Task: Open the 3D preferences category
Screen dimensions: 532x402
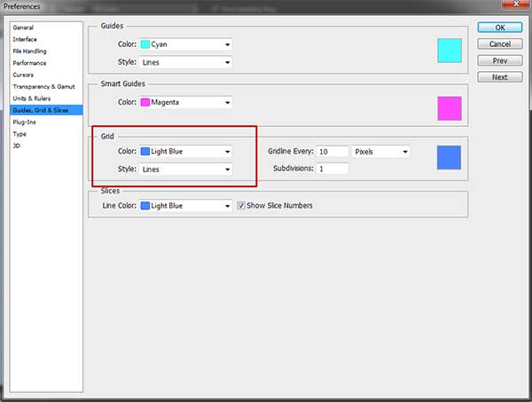Action: coord(16,146)
